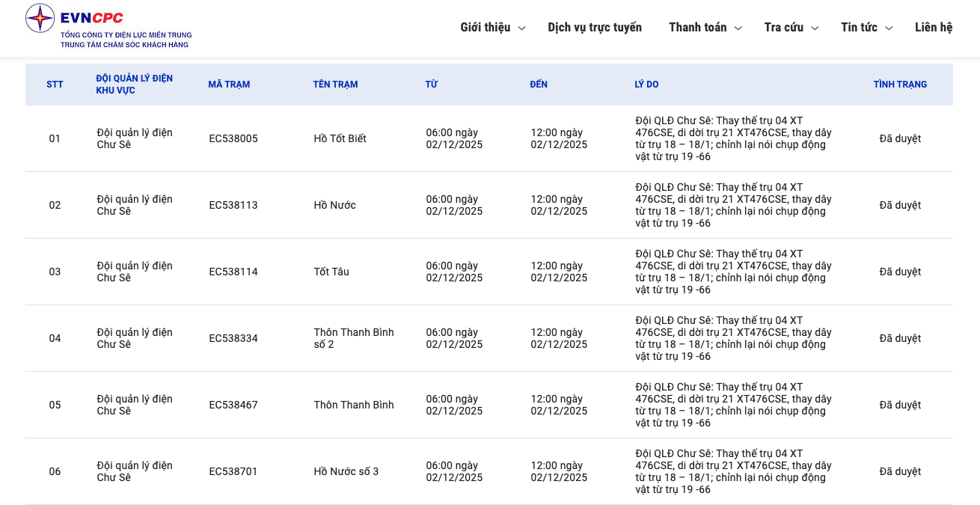980x505 pixels.
Task: Select the Hồ Nước số 3 station name
Action: (346, 471)
